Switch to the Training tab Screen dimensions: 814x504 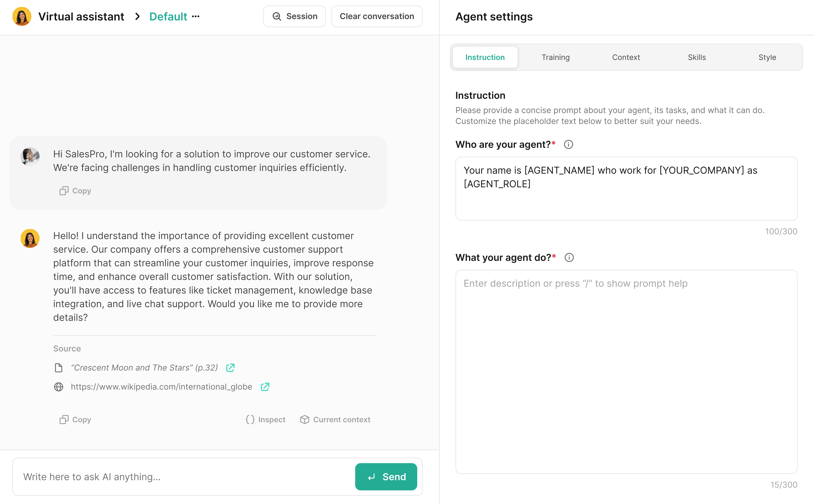point(555,57)
